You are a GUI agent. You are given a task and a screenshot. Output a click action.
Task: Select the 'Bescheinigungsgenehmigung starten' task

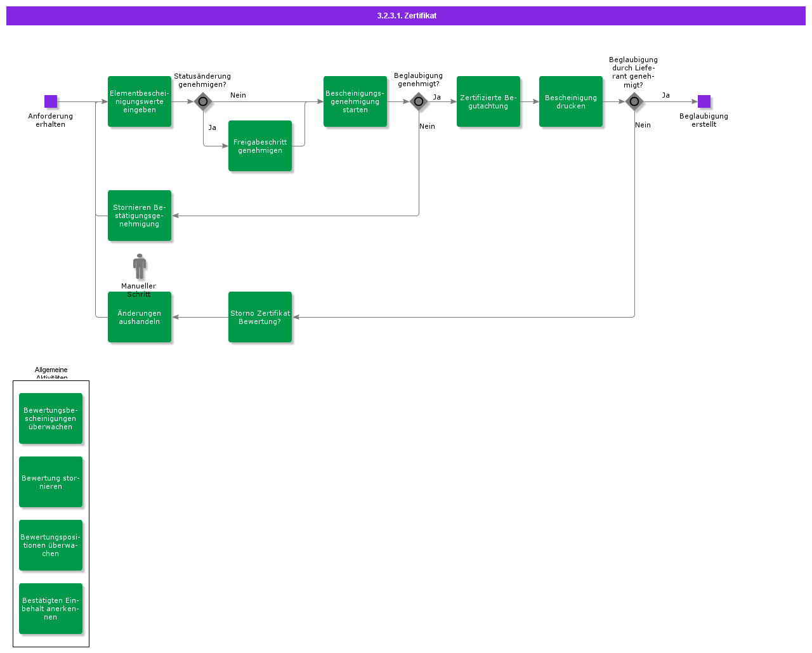[355, 101]
